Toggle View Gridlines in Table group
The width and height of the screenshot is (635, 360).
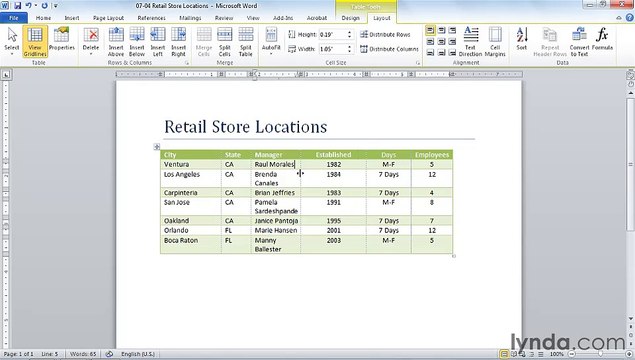click(35, 42)
